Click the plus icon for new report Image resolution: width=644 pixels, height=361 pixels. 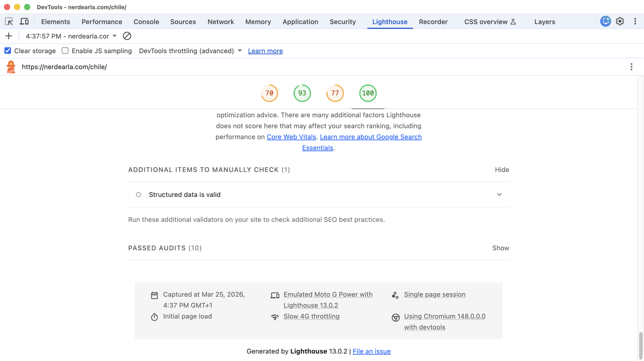[x=9, y=36]
